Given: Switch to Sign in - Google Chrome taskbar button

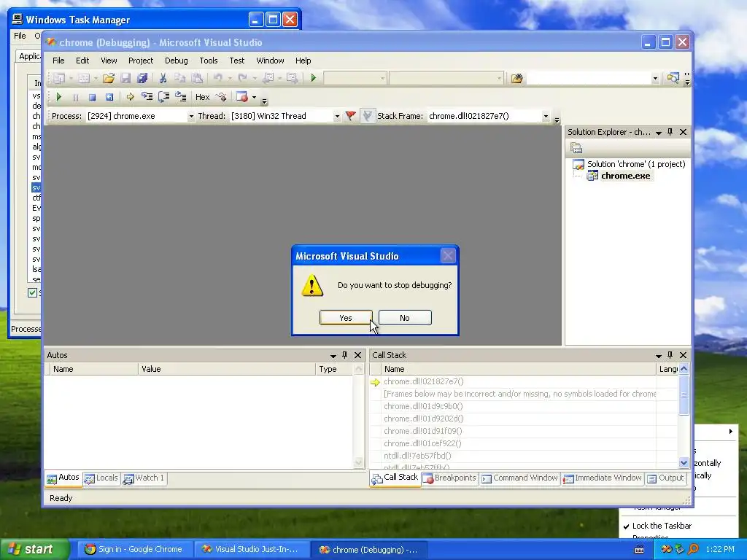Looking at the screenshot, I should 134,550.
